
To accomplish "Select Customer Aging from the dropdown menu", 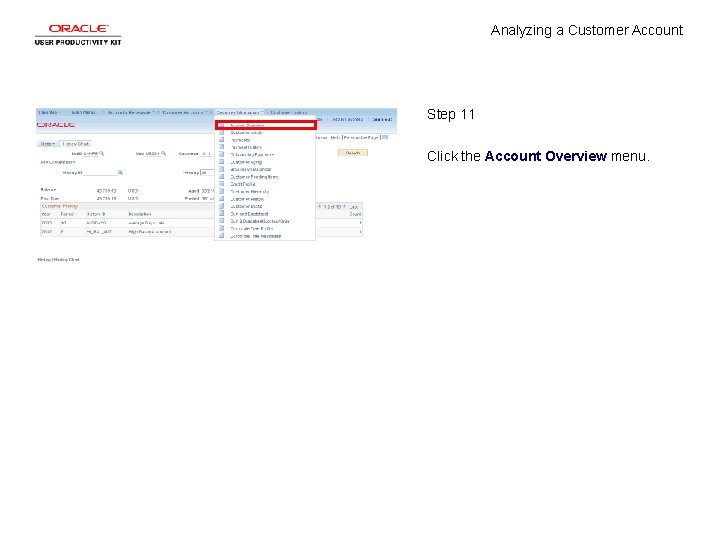I will (246, 162).
